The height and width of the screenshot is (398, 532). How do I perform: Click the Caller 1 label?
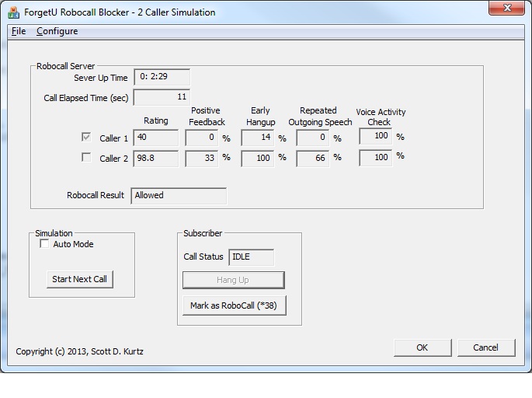113,138
